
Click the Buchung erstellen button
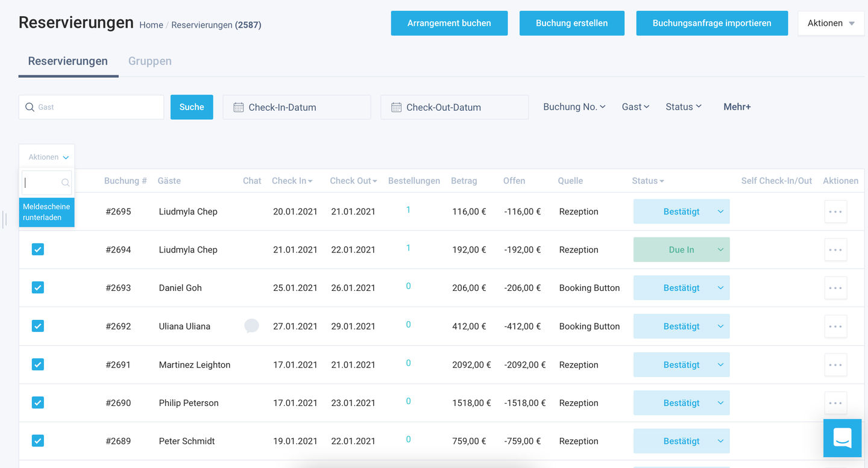click(572, 23)
